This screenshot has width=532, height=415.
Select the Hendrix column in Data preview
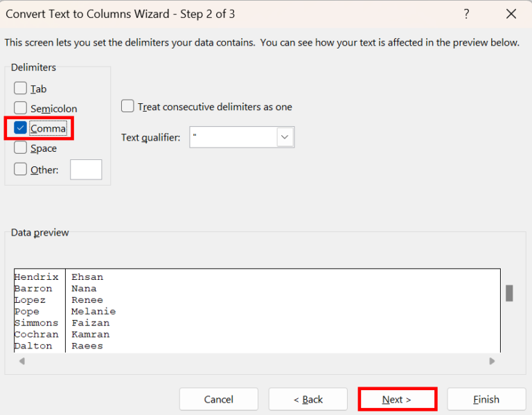pyautogui.click(x=37, y=277)
